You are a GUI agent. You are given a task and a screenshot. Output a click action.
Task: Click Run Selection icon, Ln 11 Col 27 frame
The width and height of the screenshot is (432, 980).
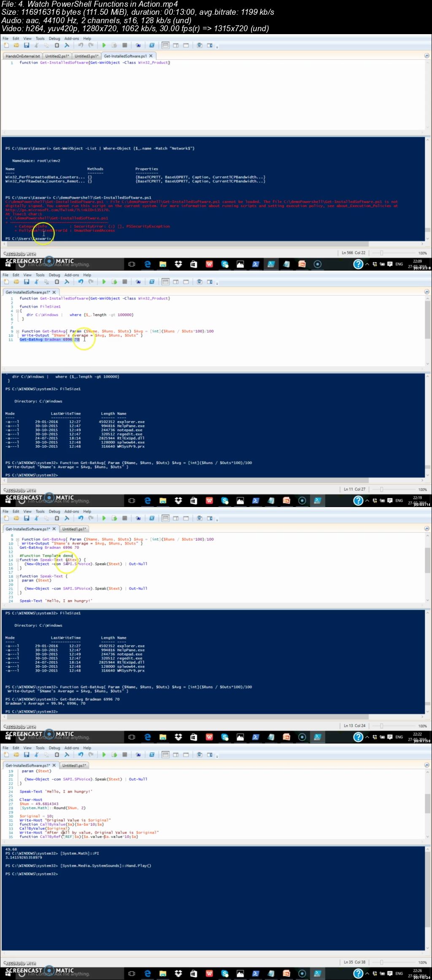[114, 282]
